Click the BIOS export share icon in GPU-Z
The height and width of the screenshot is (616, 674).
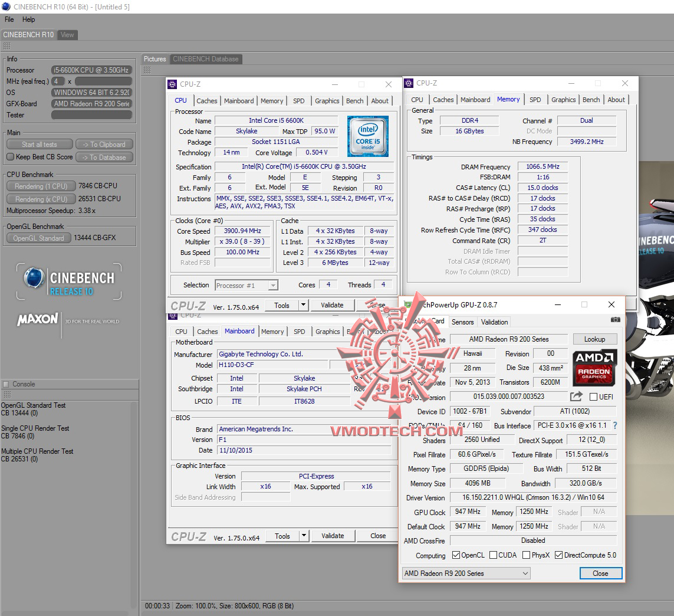(577, 396)
